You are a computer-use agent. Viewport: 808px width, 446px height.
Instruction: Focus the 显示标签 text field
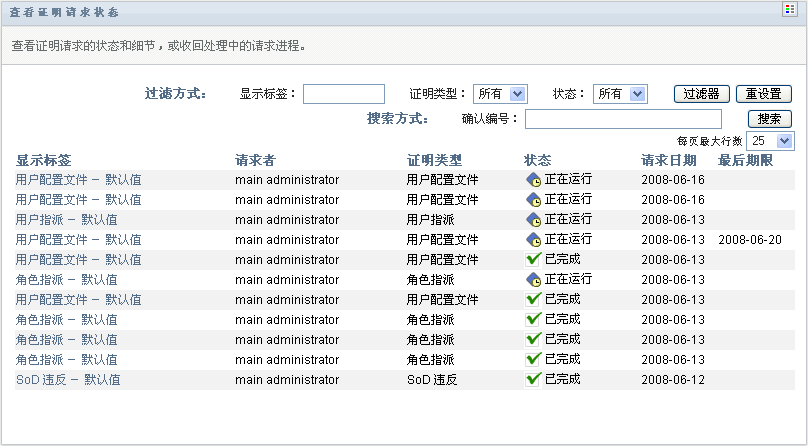(344, 94)
